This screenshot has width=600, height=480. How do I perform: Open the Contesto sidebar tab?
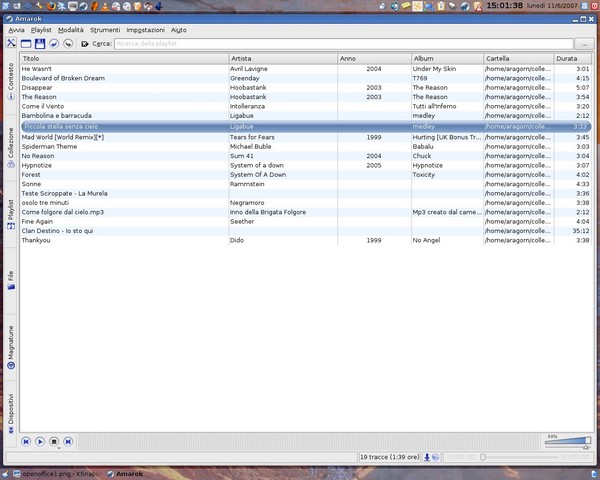11,82
